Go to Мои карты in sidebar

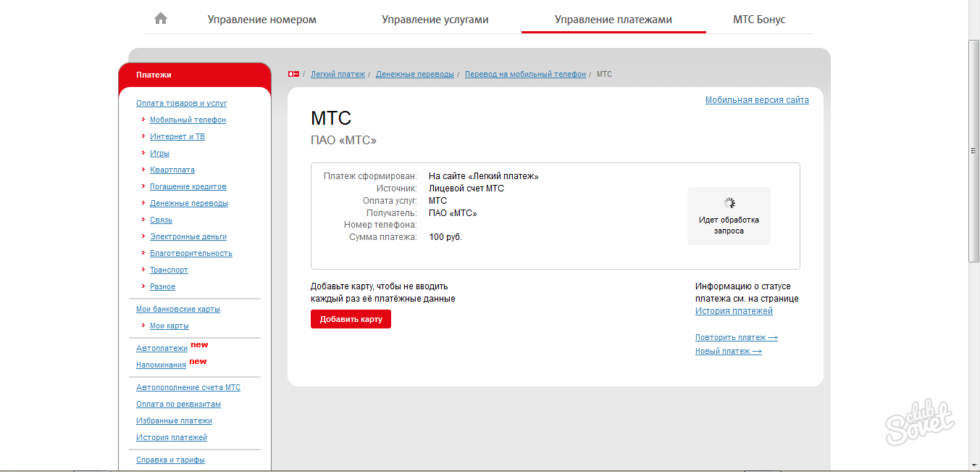tap(169, 326)
